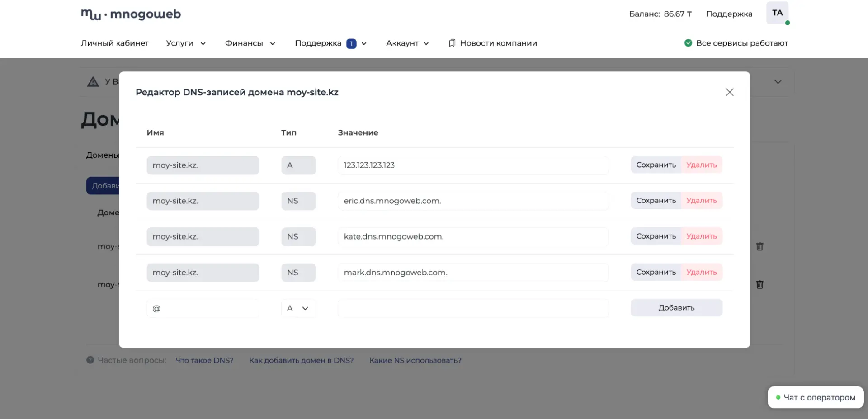Viewport: 868px width, 419px height.
Task: Expand the Финансы menu
Action: tap(250, 43)
